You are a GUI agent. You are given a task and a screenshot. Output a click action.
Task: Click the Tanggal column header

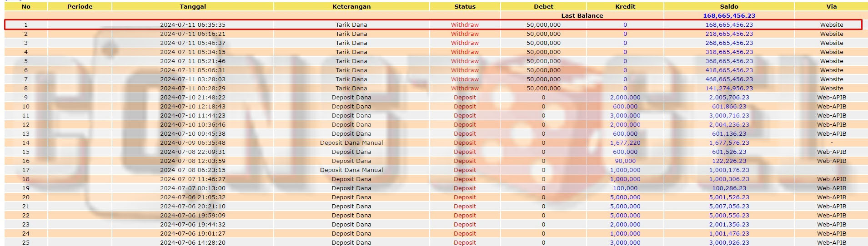pyautogui.click(x=193, y=6)
